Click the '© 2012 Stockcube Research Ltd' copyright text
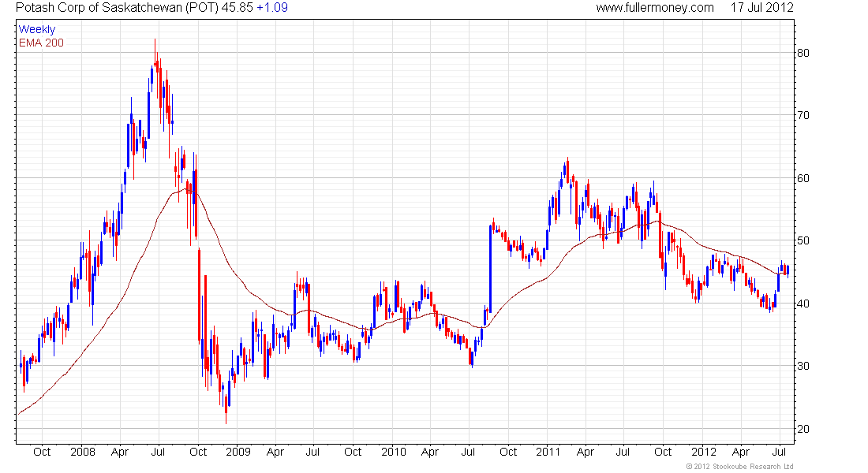Screen dimensions: 868x473 coord(739,467)
